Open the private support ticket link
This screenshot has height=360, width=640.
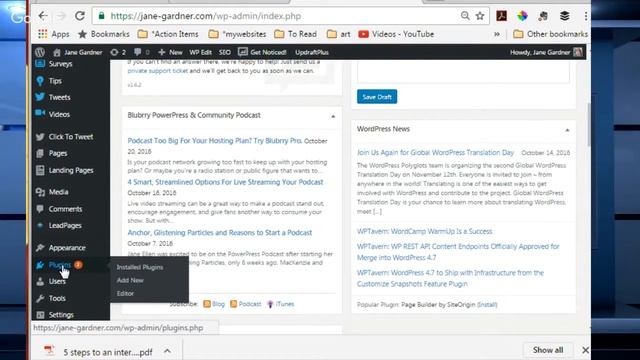tap(158, 71)
